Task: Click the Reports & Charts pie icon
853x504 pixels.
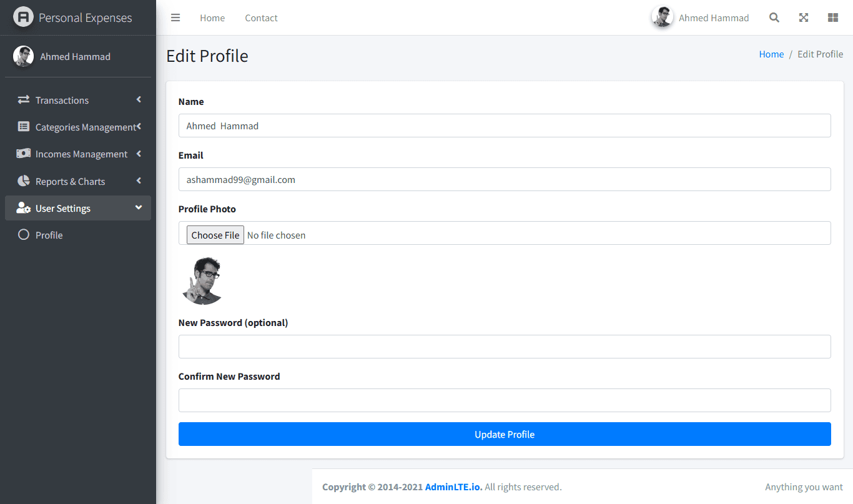Action: tap(24, 181)
